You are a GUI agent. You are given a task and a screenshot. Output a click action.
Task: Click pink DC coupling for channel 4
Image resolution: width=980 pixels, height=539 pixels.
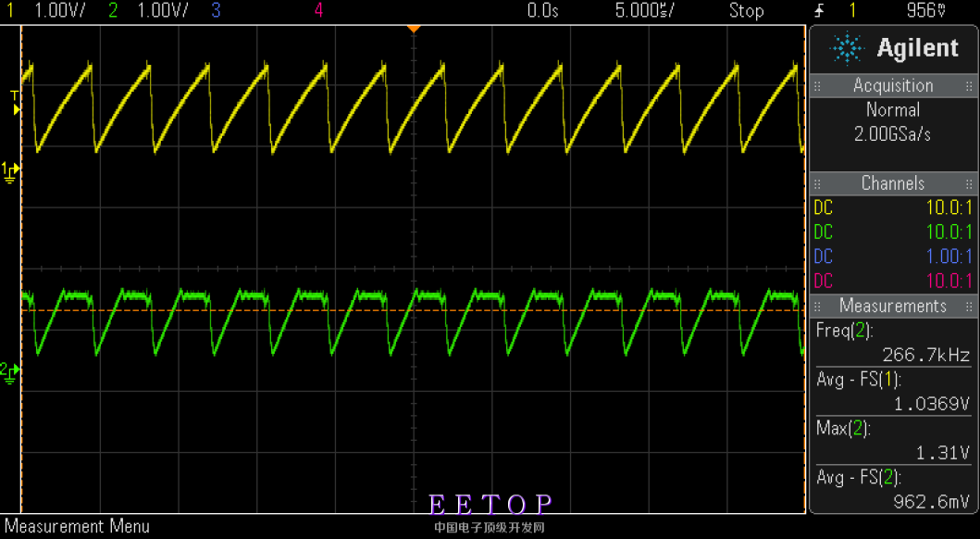pyautogui.click(x=823, y=281)
